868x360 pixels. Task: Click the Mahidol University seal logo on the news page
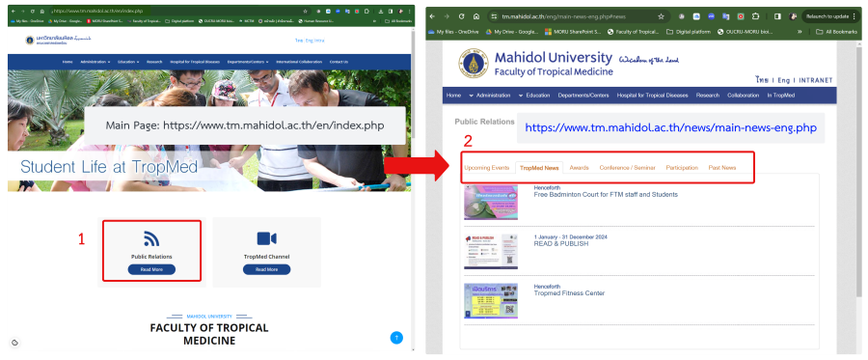coord(474,63)
